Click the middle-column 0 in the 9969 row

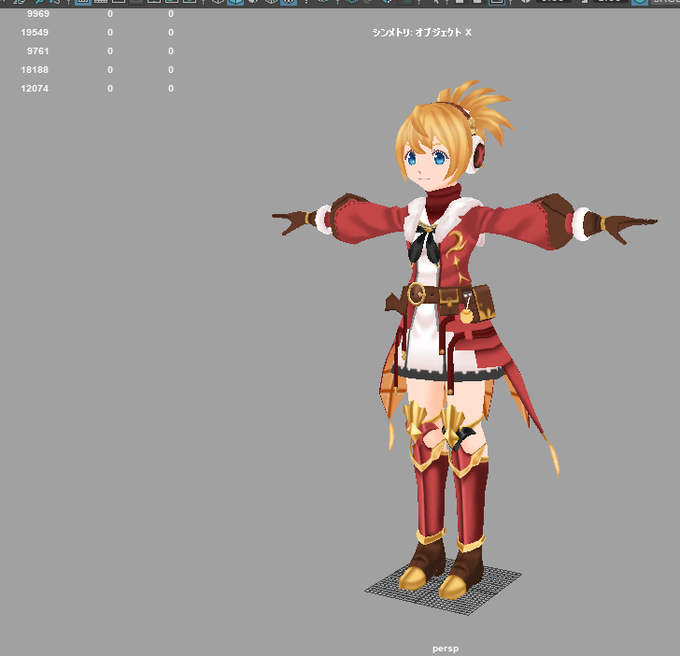tap(110, 14)
